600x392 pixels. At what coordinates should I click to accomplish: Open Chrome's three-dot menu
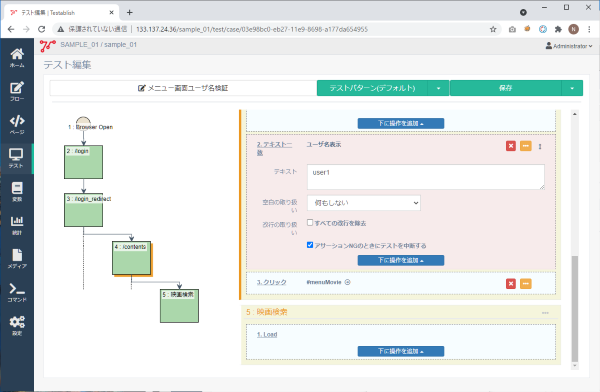(589, 29)
